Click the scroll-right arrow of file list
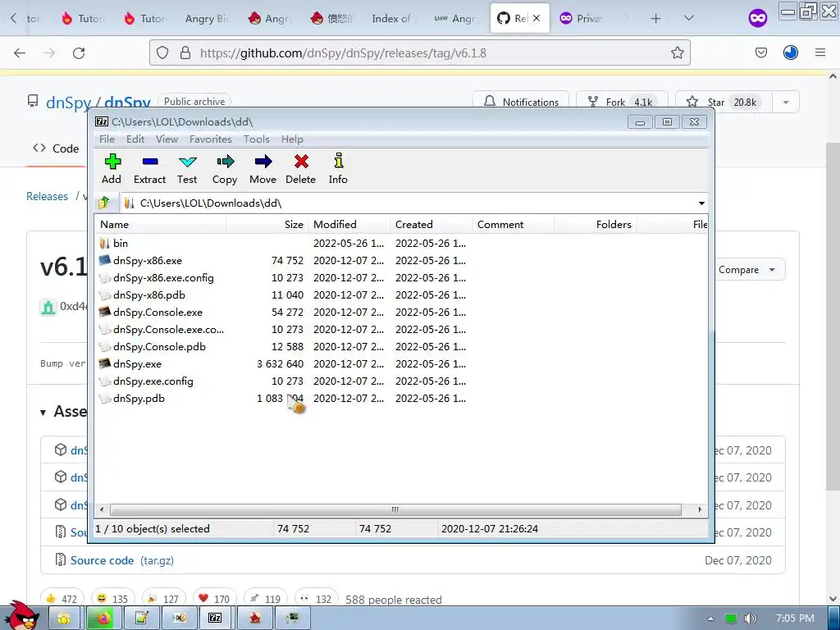Screen dimensions: 840x630 700,509
